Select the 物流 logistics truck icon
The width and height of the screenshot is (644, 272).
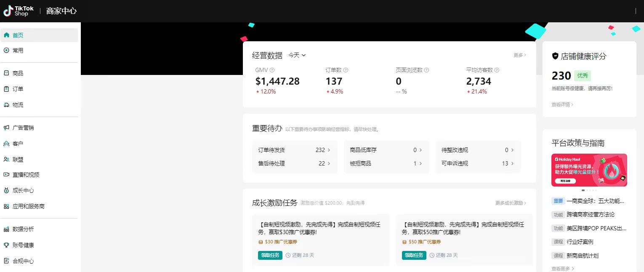(7, 105)
